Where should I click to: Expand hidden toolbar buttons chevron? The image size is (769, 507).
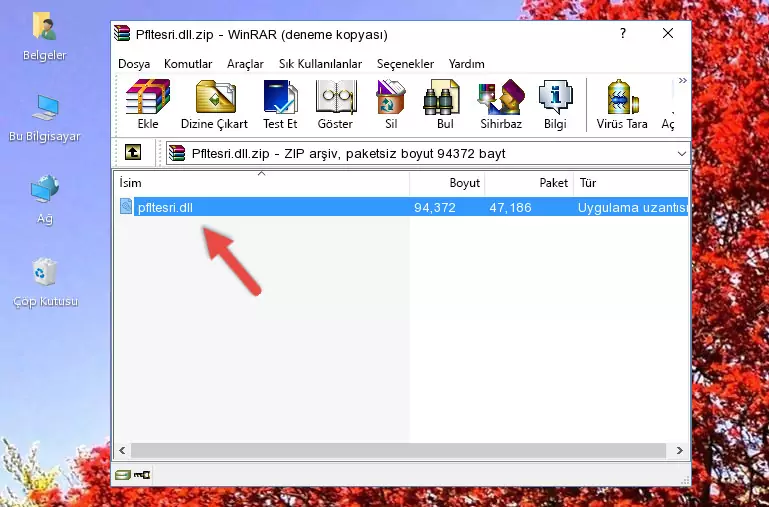[x=683, y=80]
